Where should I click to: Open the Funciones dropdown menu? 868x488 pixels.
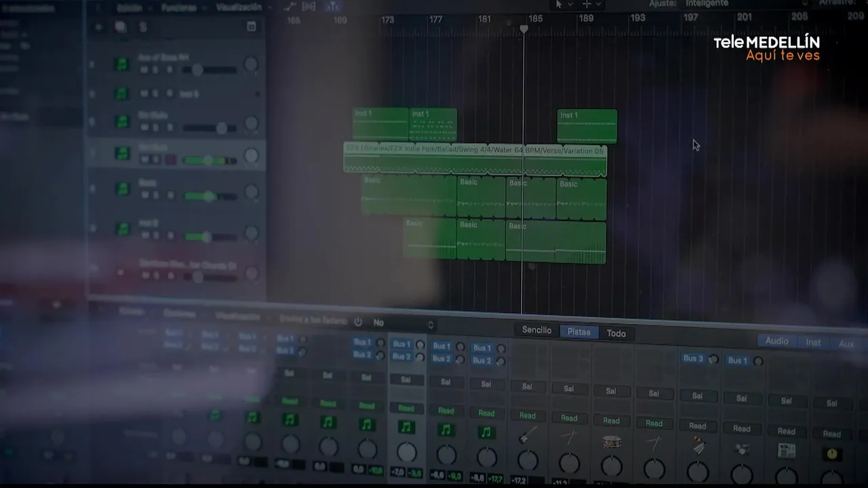point(178,8)
